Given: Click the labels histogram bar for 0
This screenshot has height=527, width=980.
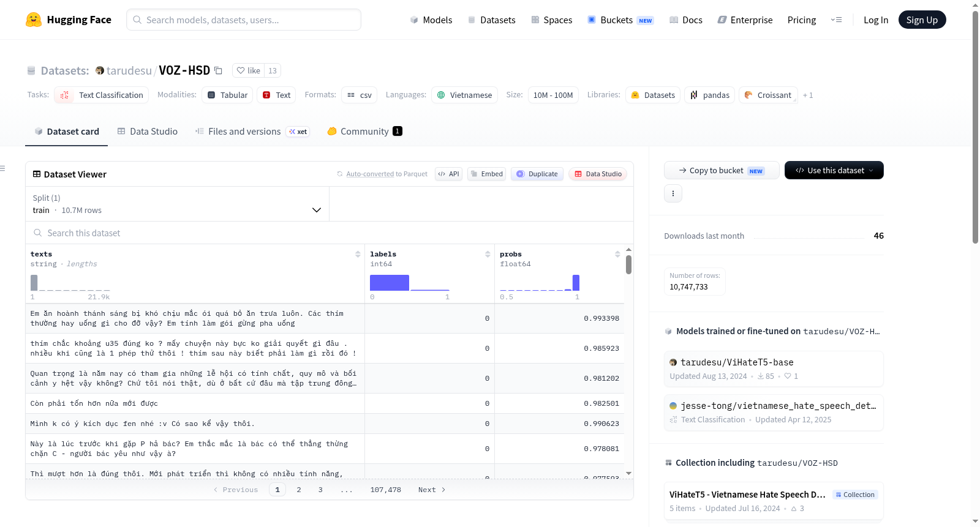Looking at the screenshot, I should click(x=390, y=283).
